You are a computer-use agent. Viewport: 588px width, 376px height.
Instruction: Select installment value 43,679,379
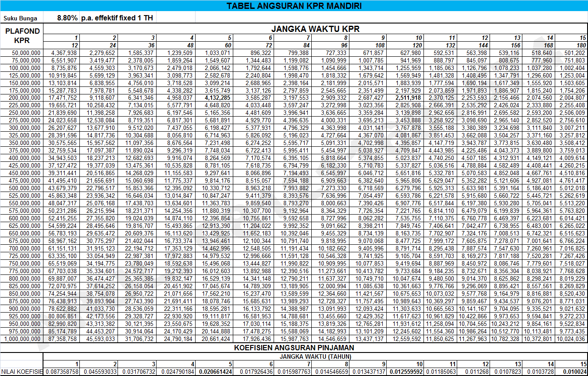62,188
